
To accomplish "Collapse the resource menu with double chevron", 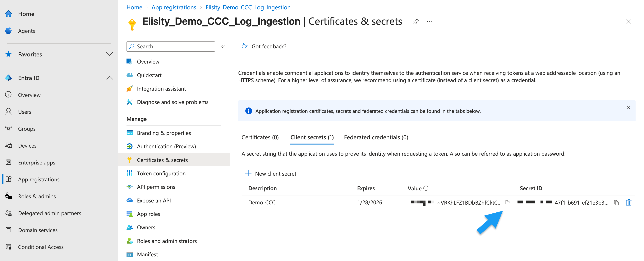I will coord(223,47).
